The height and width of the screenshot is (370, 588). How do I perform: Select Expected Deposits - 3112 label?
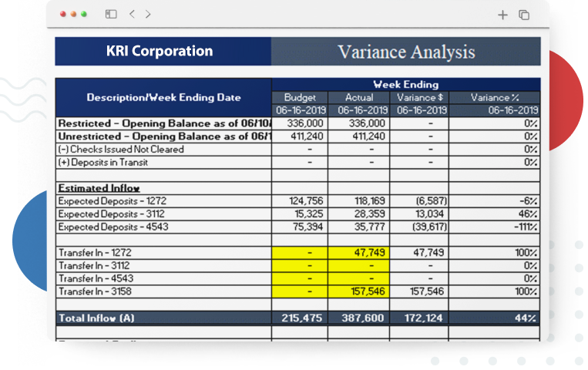112,214
